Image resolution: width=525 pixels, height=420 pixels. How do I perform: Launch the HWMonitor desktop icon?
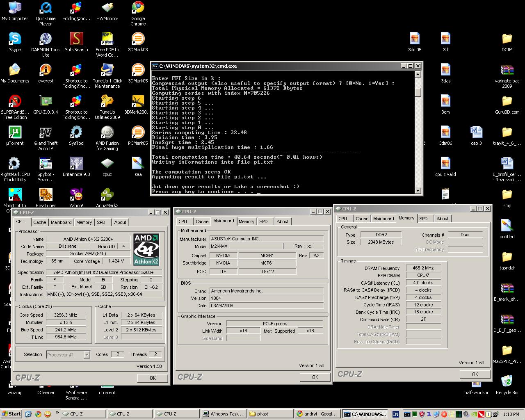(107, 11)
